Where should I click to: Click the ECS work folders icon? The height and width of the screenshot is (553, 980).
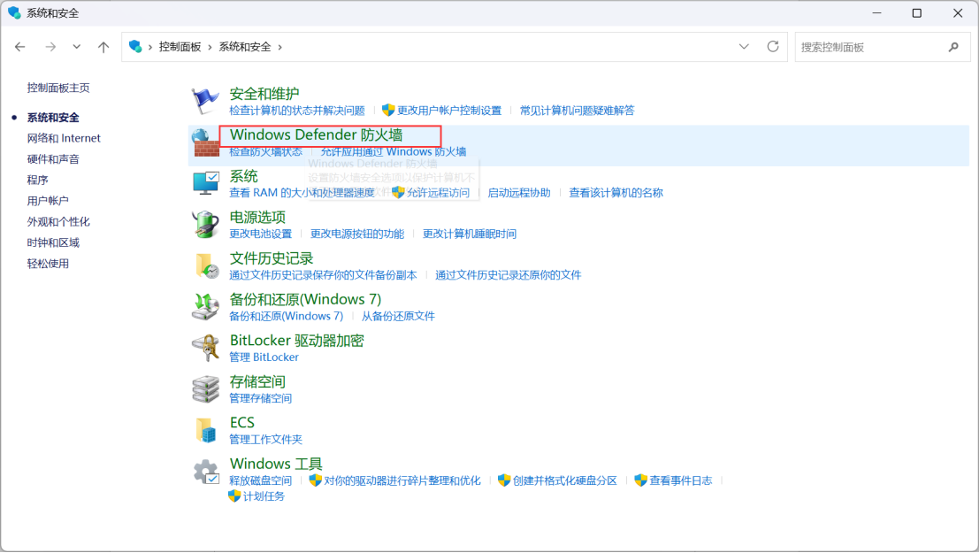point(205,430)
